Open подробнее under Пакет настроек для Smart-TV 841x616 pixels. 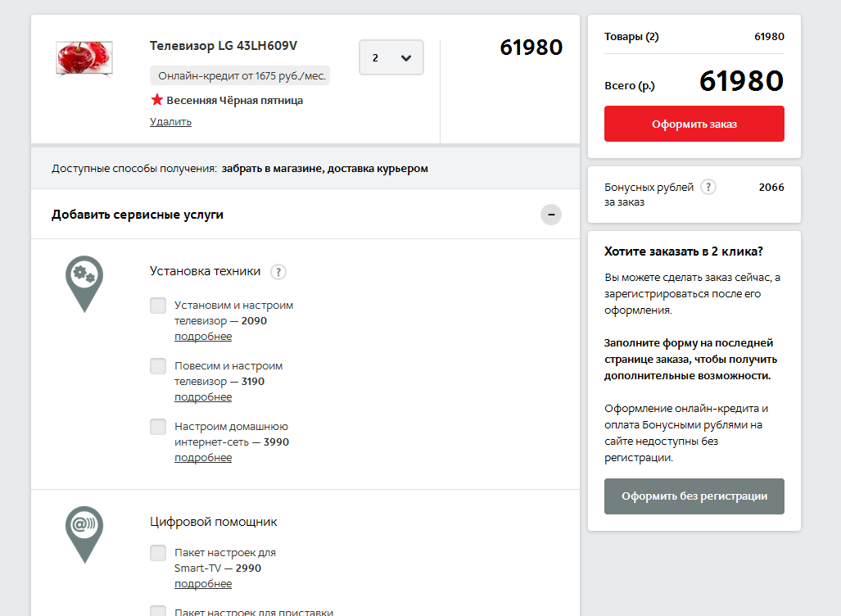tap(203, 584)
